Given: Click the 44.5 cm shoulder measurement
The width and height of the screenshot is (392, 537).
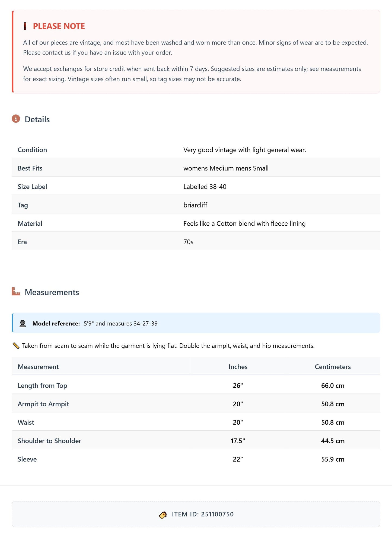Looking at the screenshot, I should tap(333, 441).
